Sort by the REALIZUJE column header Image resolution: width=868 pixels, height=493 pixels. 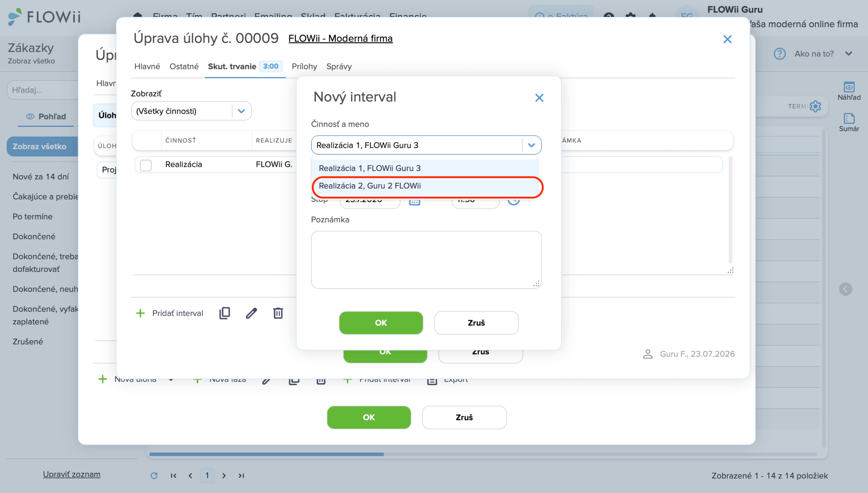(x=274, y=140)
